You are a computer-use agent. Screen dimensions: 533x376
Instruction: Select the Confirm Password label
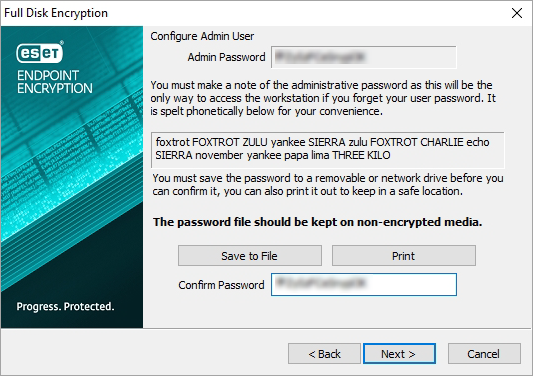click(x=221, y=285)
